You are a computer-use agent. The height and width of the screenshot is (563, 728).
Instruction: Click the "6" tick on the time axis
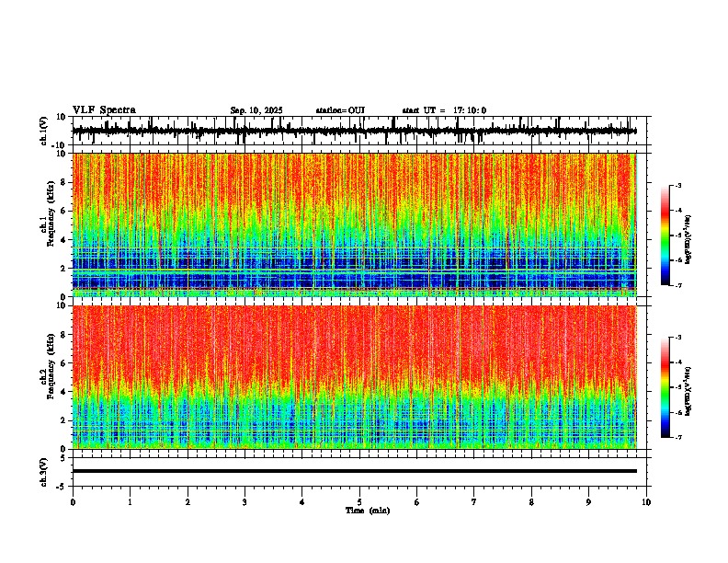click(x=416, y=502)
